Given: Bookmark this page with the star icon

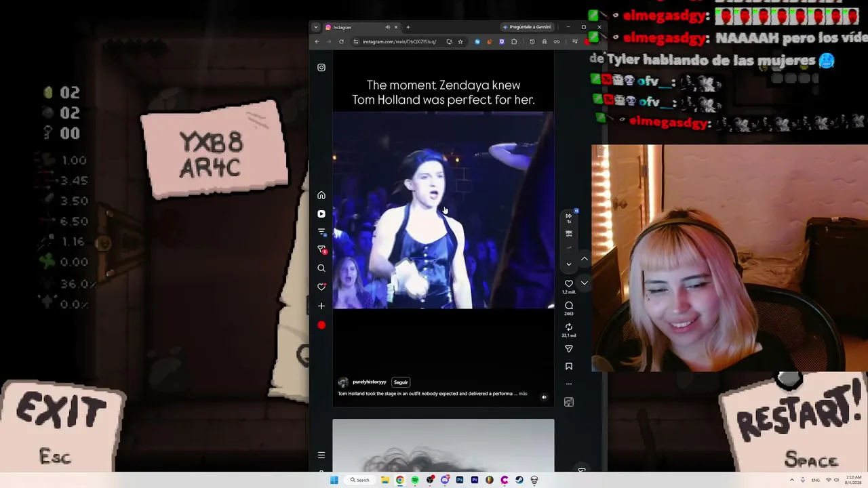Looking at the screenshot, I should 460,41.
